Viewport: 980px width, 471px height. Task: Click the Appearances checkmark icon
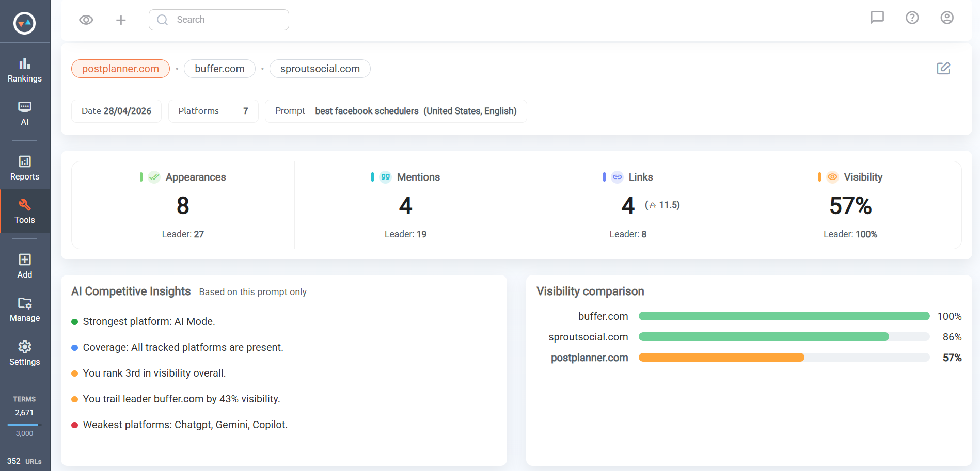(154, 177)
